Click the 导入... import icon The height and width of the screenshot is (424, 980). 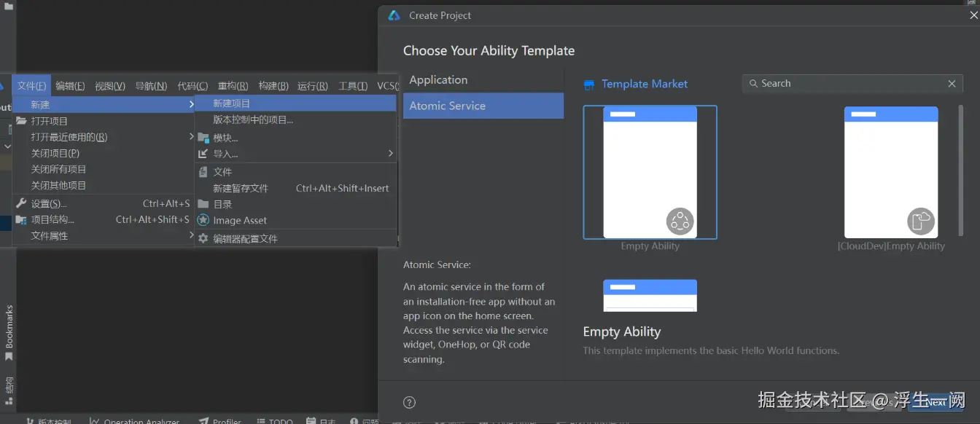pyautogui.click(x=203, y=154)
